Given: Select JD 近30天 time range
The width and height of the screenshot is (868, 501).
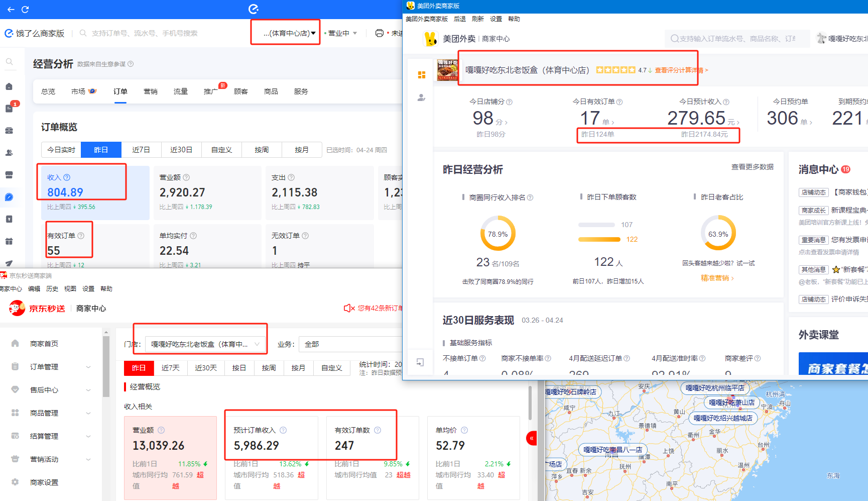Looking at the screenshot, I should [206, 368].
